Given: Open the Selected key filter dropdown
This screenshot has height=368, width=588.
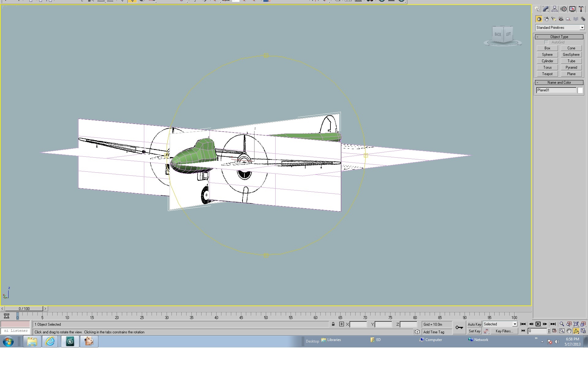Looking at the screenshot, I should pyautogui.click(x=500, y=324).
